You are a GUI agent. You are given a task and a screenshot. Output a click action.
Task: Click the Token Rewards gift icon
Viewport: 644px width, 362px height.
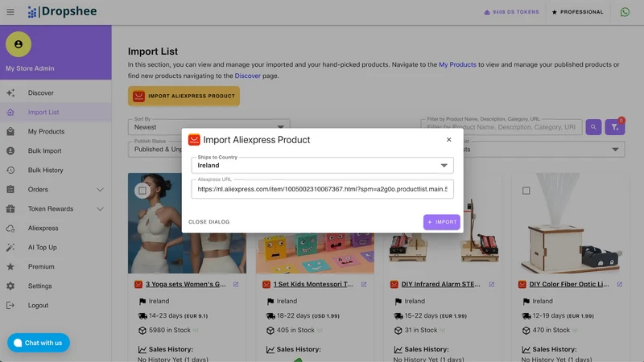[10, 208]
